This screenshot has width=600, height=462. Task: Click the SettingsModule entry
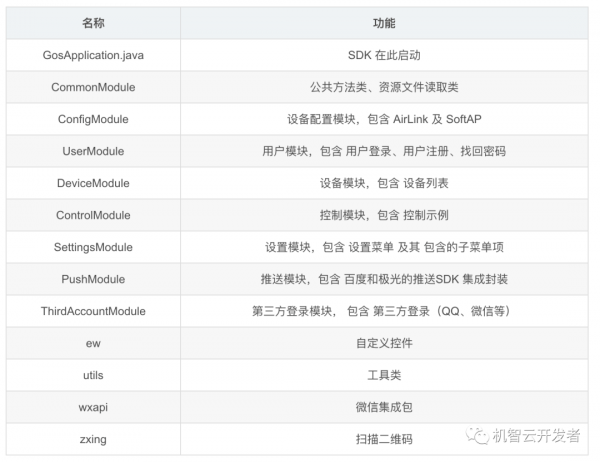tap(93, 247)
